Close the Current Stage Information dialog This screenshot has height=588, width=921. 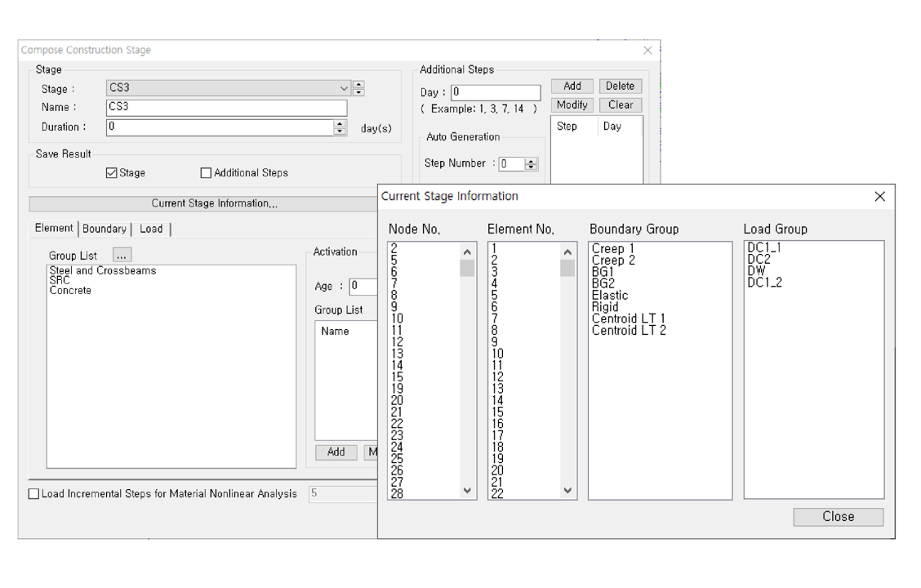(879, 197)
